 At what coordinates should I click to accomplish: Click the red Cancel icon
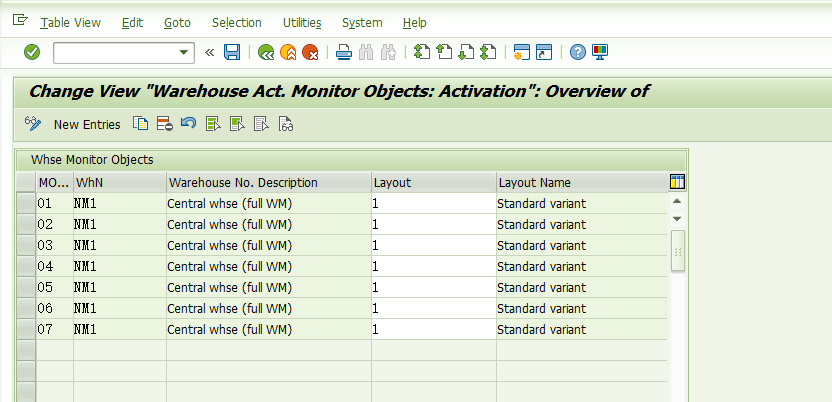point(310,52)
